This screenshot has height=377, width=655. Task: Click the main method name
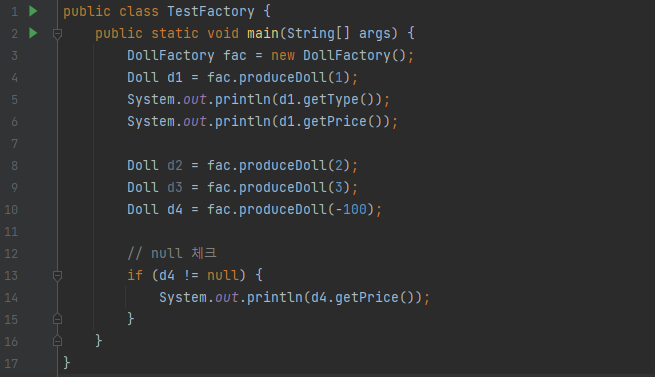point(263,33)
